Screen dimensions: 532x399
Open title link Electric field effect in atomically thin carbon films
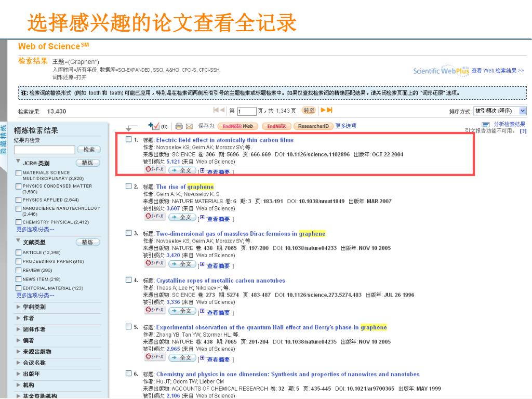click(224, 140)
